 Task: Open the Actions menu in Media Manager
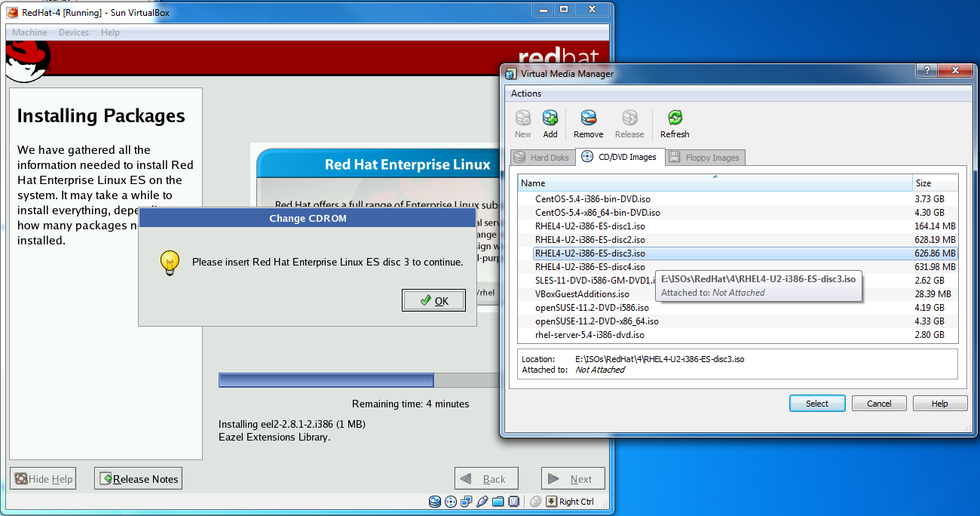(526, 94)
